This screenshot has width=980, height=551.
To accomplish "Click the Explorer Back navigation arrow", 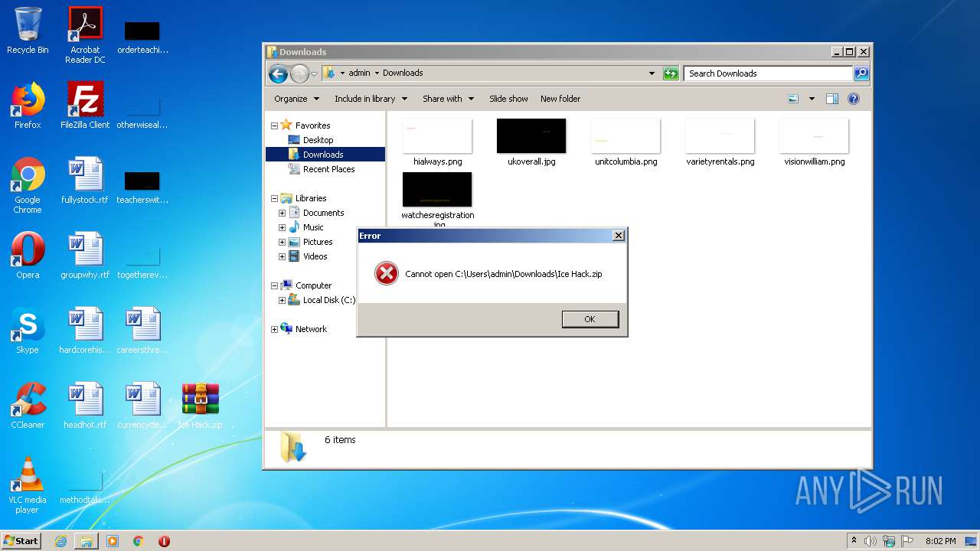I will click(x=279, y=73).
